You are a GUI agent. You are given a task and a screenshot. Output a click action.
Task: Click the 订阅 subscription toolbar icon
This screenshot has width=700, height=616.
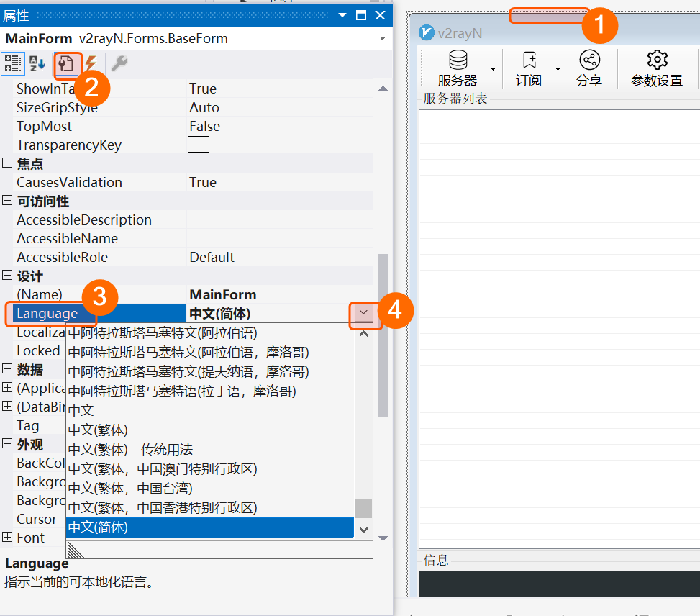click(x=529, y=60)
